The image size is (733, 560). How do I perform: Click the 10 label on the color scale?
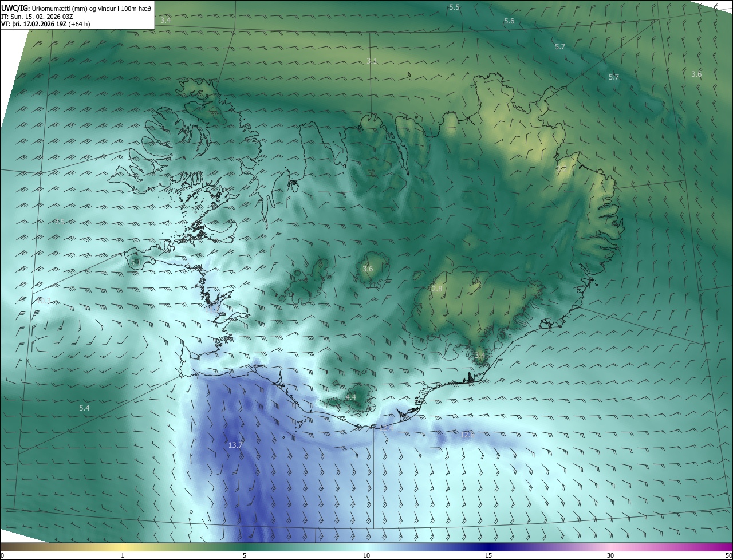pyautogui.click(x=366, y=555)
